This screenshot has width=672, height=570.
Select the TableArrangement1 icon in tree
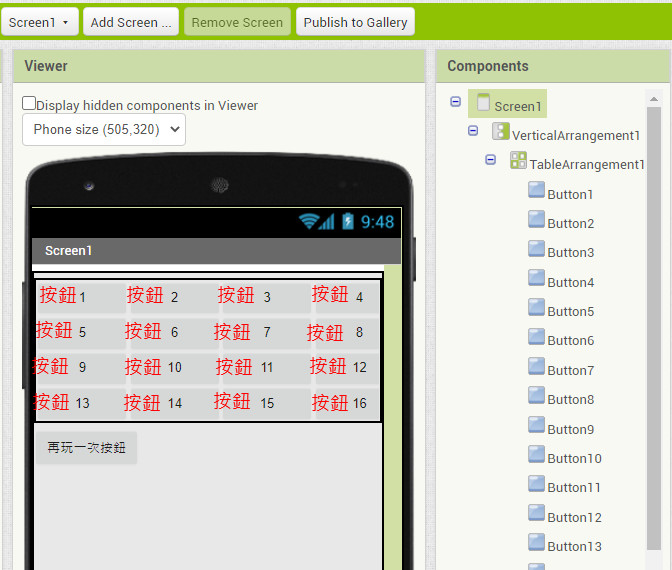[518, 160]
